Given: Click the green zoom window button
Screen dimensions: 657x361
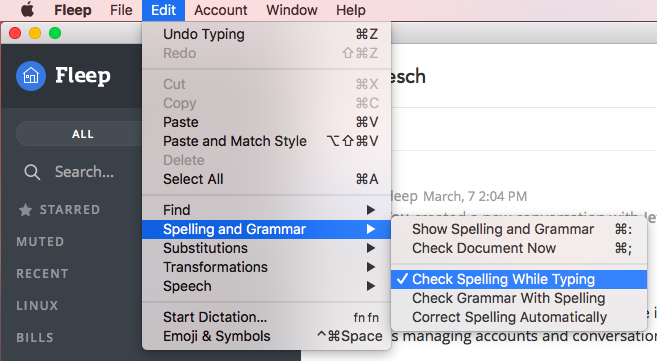Looking at the screenshot, I should 55,33.
